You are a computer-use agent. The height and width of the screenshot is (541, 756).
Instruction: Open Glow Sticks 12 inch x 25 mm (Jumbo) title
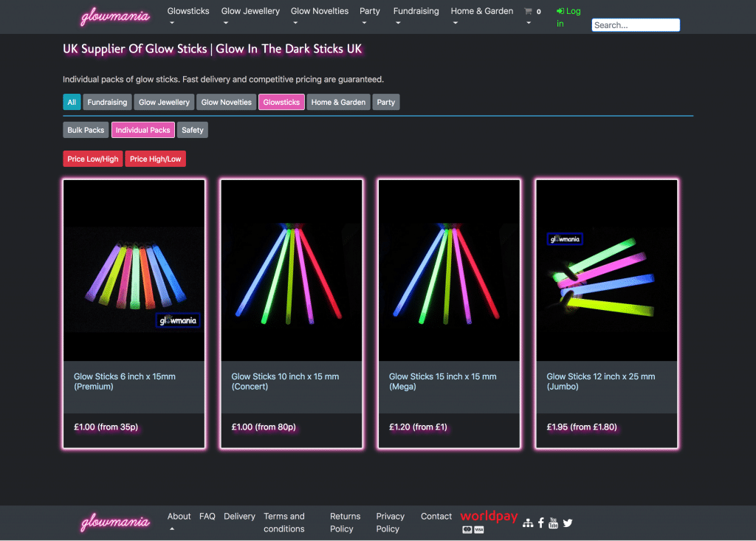click(x=601, y=382)
